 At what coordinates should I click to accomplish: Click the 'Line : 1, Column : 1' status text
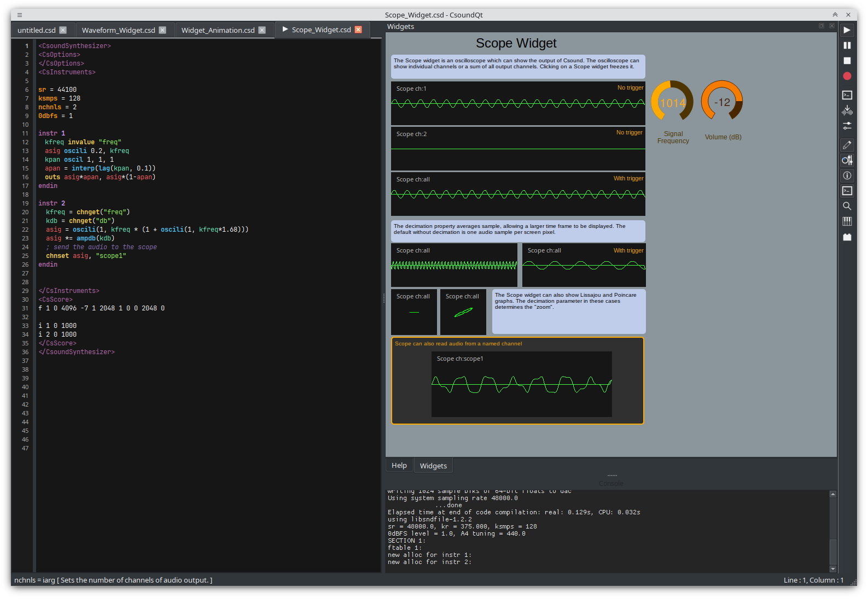(813, 580)
